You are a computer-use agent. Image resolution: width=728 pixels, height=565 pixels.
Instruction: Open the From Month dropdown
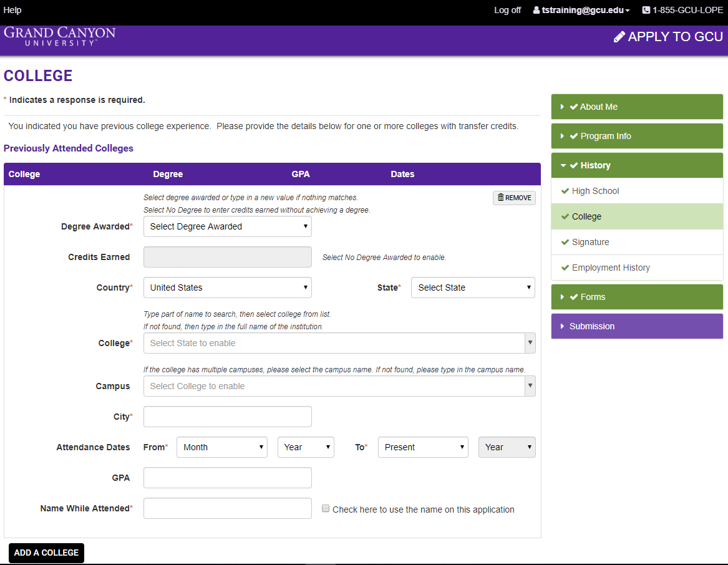click(x=222, y=447)
